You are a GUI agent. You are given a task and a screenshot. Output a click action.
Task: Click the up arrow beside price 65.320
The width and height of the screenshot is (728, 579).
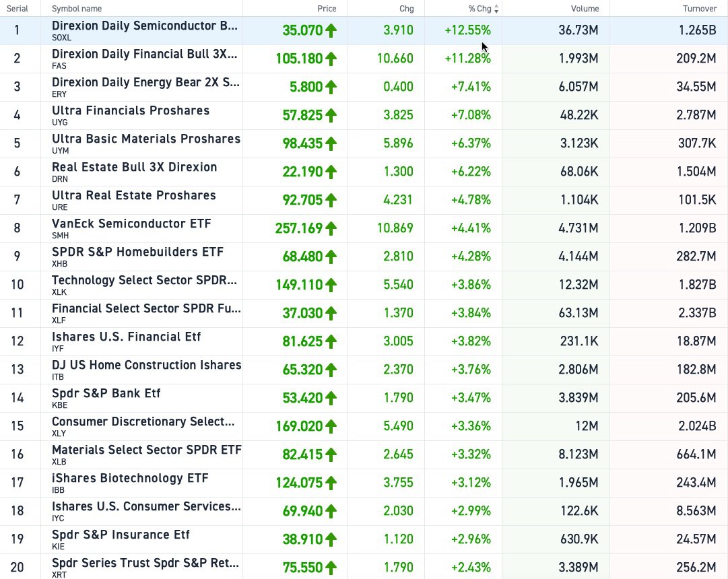331,370
